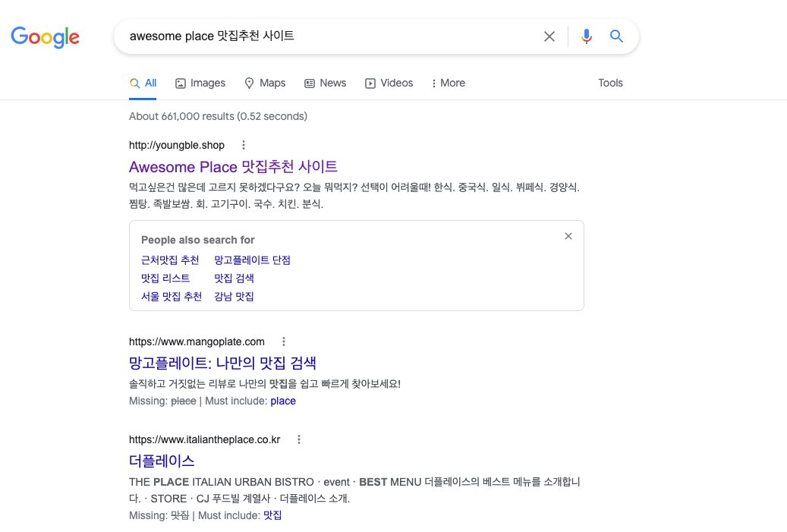Open options dots next to mangoplate.com

pyautogui.click(x=284, y=342)
